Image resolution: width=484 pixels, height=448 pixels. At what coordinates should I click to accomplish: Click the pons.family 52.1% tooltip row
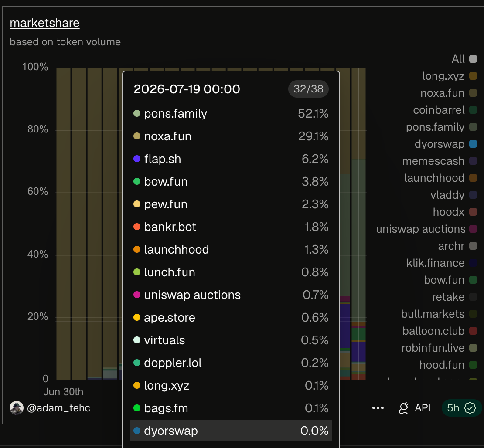click(x=231, y=114)
